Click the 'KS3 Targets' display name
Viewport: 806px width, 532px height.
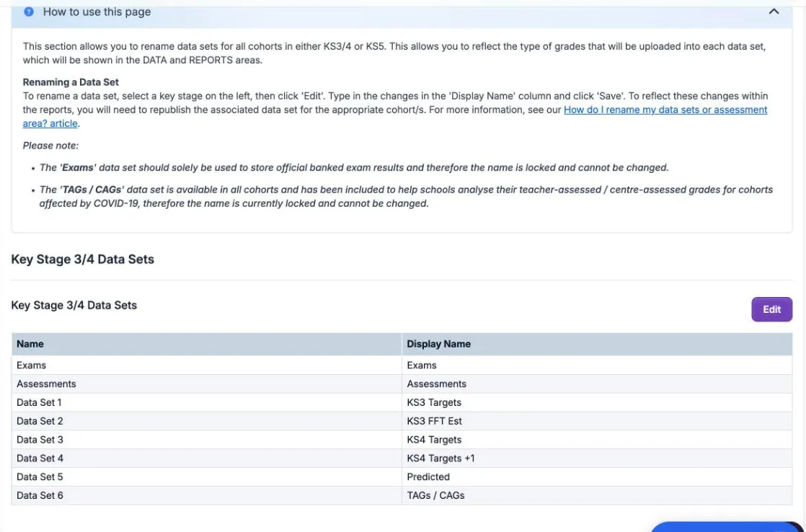point(434,402)
